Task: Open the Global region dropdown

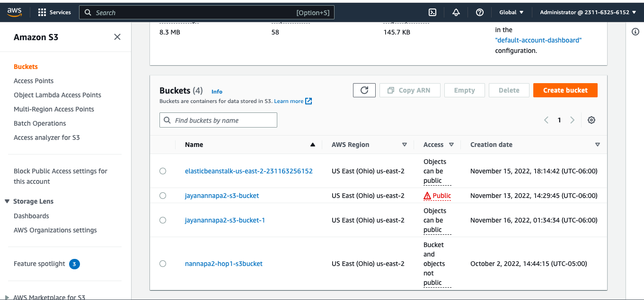Action: (x=512, y=12)
